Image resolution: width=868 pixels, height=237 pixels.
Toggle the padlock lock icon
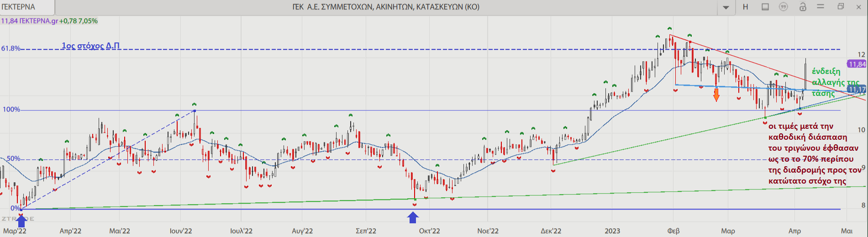click(803, 7)
